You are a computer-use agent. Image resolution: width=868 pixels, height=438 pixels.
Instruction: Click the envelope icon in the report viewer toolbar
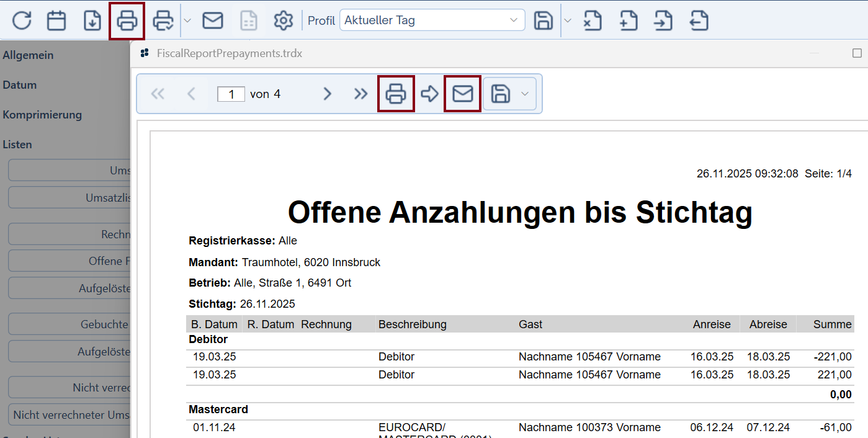[x=463, y=94]
